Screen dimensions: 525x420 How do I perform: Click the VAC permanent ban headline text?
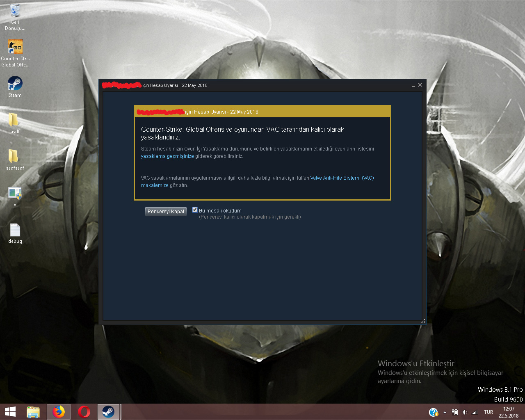tap(243, 133)
